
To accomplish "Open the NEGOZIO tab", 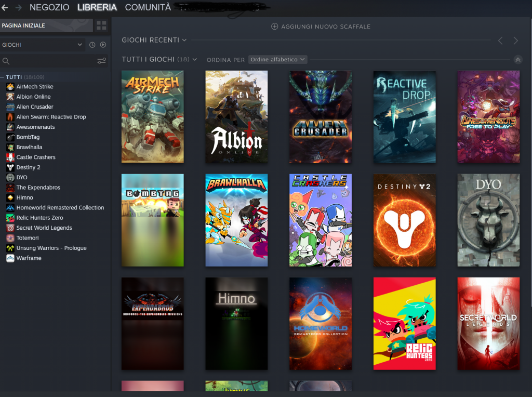I will click(x=49, y=7).
